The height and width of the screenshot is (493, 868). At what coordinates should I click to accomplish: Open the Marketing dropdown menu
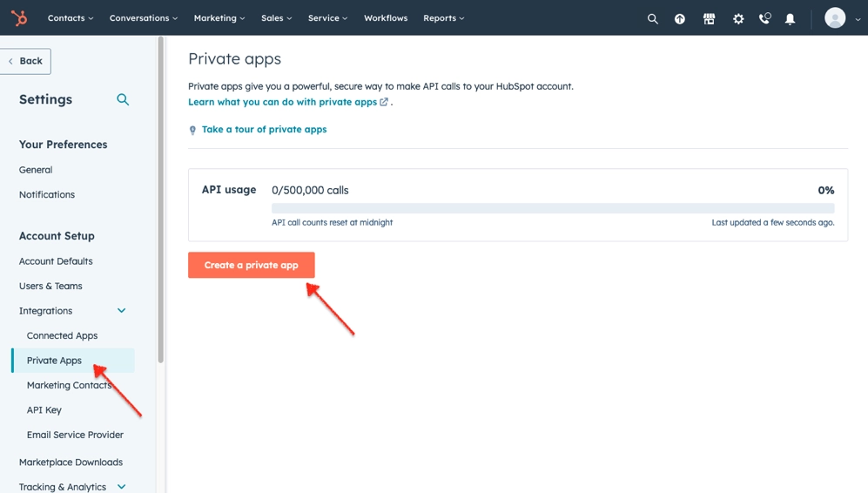pyautogui.click(x=219, y=17)
